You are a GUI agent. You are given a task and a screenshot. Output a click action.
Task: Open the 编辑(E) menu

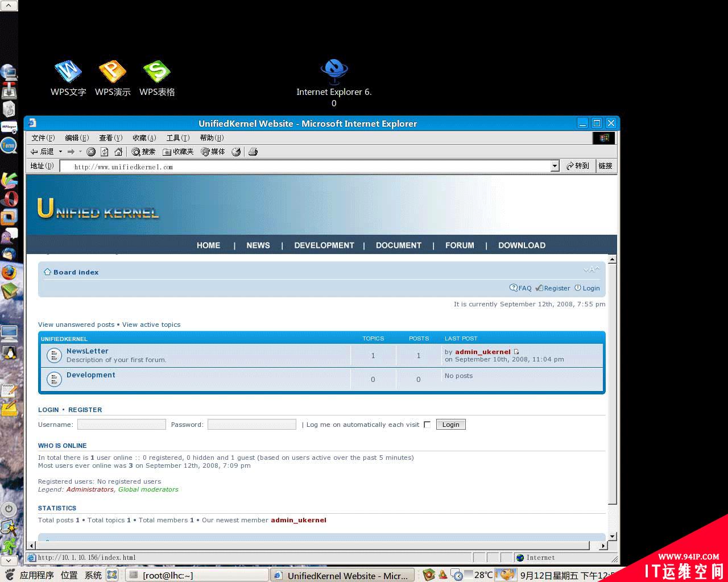click(77, 138)
